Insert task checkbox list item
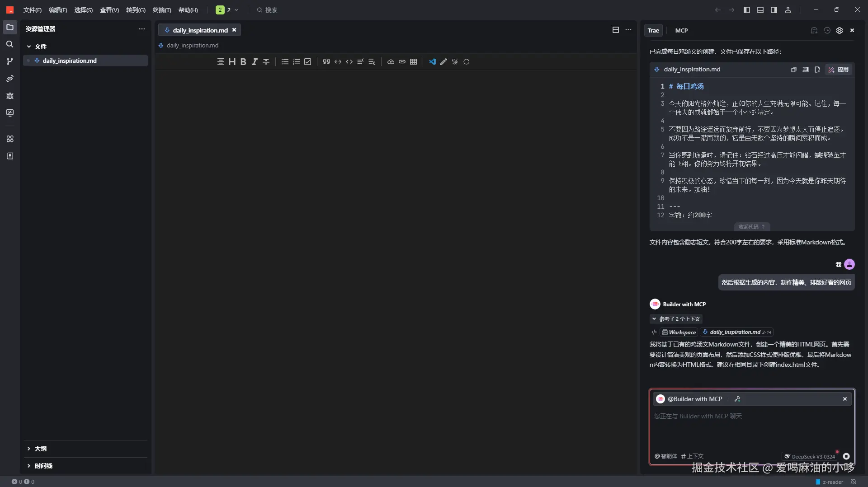The width and height of the screenshot is (868, 487). click(308, 62)
